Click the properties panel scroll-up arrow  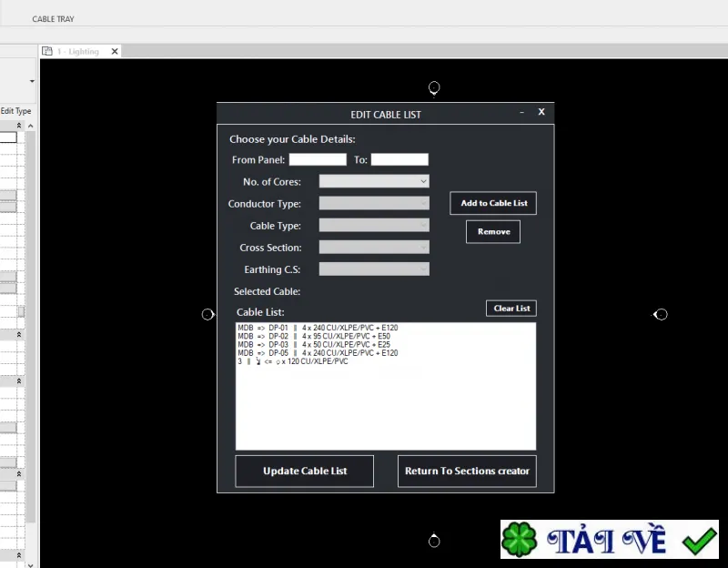[x=31, y=126]
